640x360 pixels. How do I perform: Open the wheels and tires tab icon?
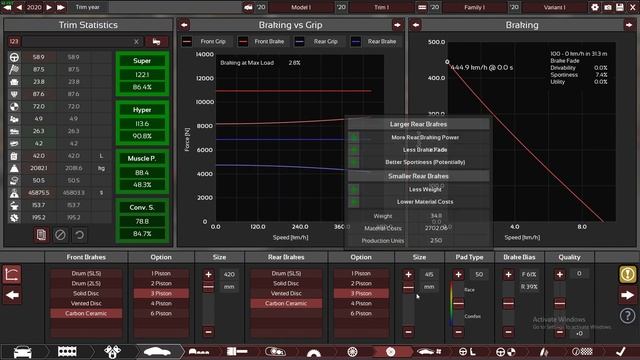click(x=352, y=351)
